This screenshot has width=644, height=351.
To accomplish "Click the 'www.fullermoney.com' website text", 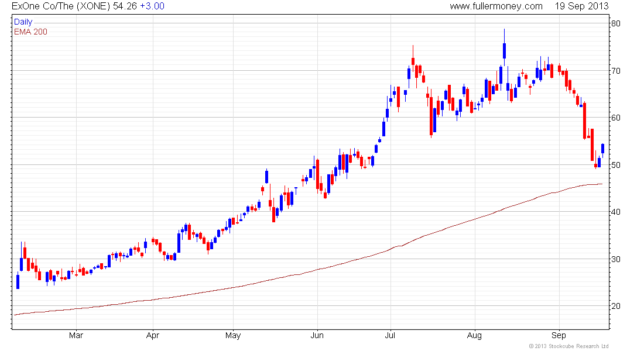I will click(x=496, y=6).
